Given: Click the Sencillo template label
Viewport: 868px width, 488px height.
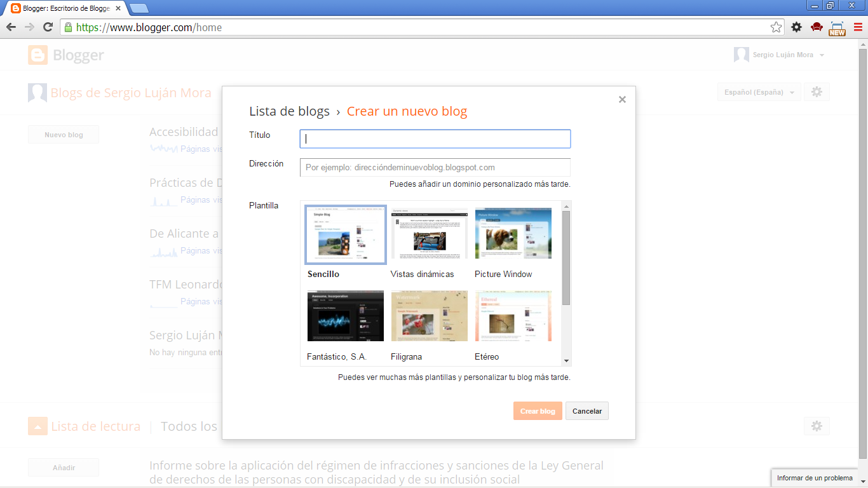Looking at the screenshot, I should [x=323, y=274].
